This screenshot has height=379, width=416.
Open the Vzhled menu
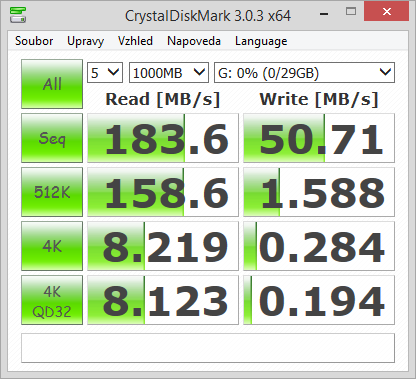135,41
